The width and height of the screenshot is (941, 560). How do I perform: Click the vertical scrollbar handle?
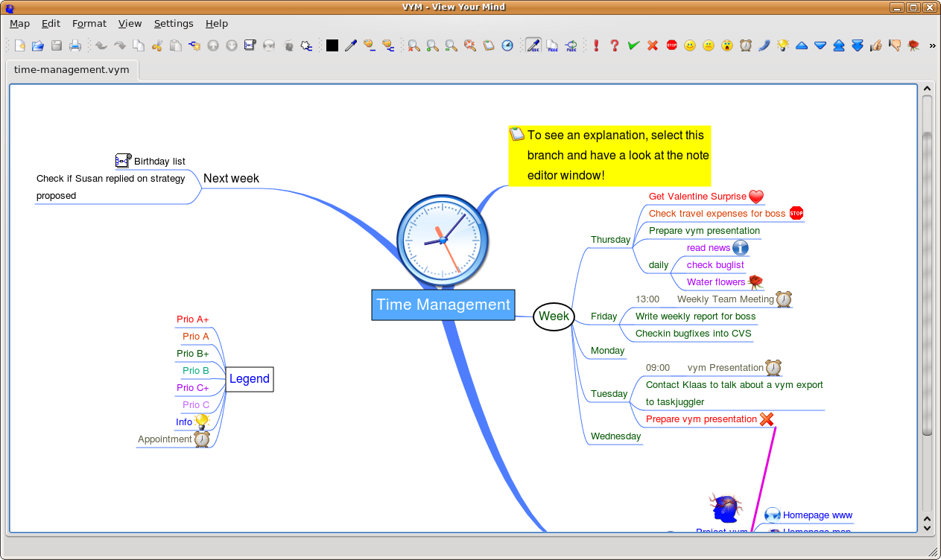927,283
